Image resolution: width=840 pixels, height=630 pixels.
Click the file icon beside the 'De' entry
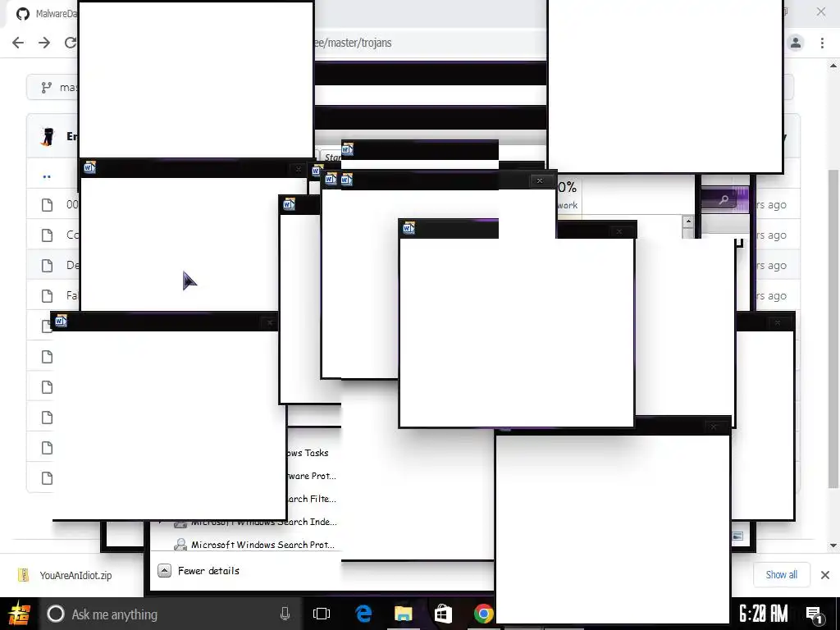tap(47, 266)
